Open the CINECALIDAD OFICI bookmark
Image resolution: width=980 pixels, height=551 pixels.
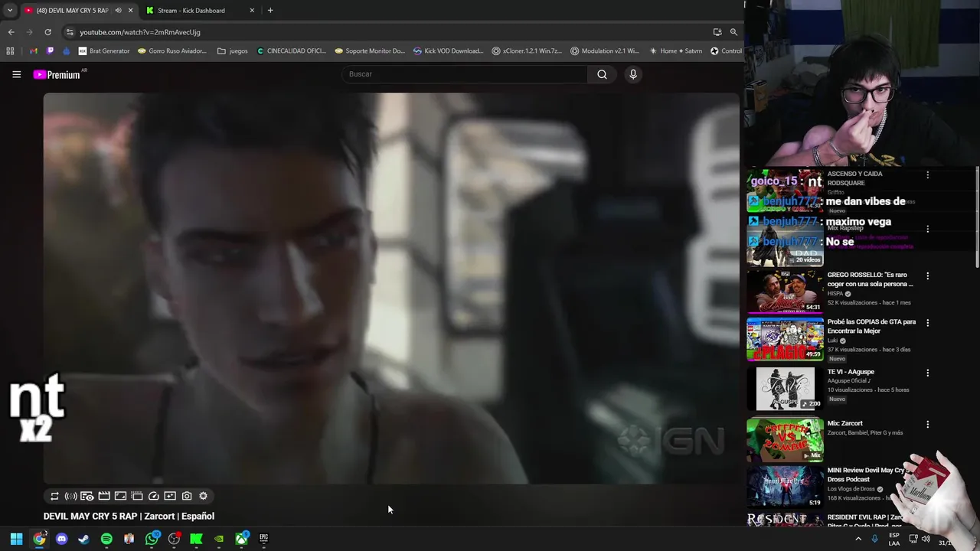click(x=292, y=51)
